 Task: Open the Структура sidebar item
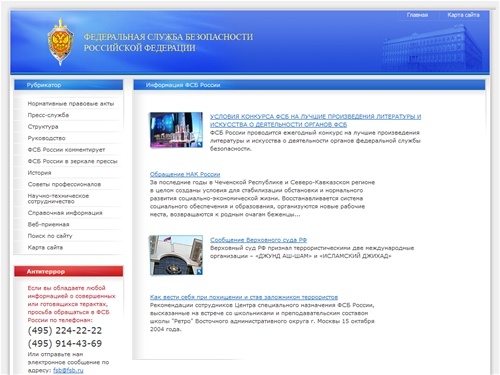pos(43,127)
